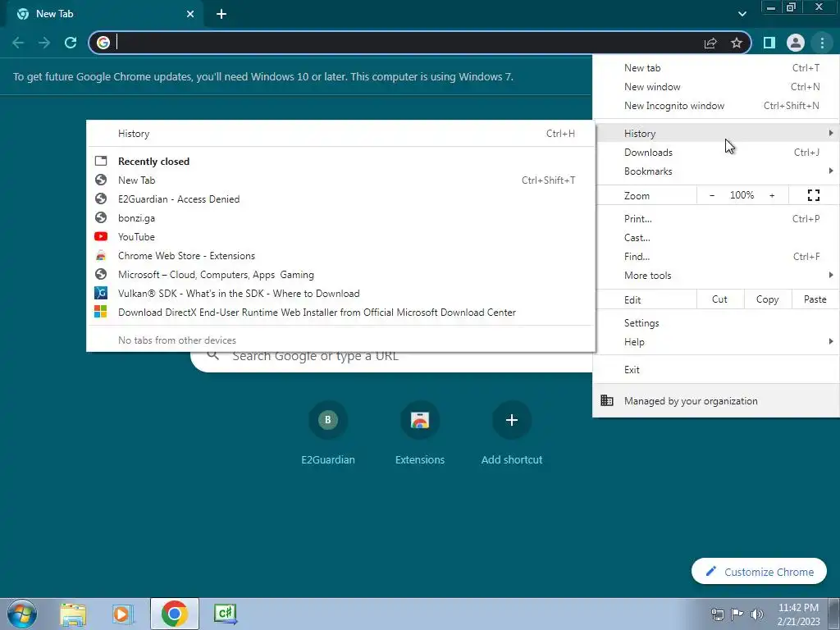Reopen recently closed New Tab entry
Screen dimensions: 840x630
tap(340, 180)
